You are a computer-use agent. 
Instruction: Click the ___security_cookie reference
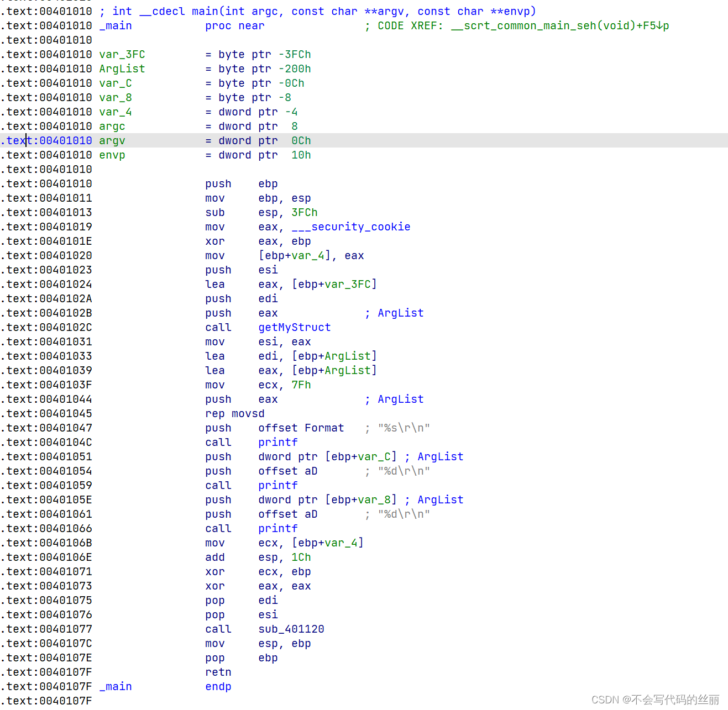[350, 227]
